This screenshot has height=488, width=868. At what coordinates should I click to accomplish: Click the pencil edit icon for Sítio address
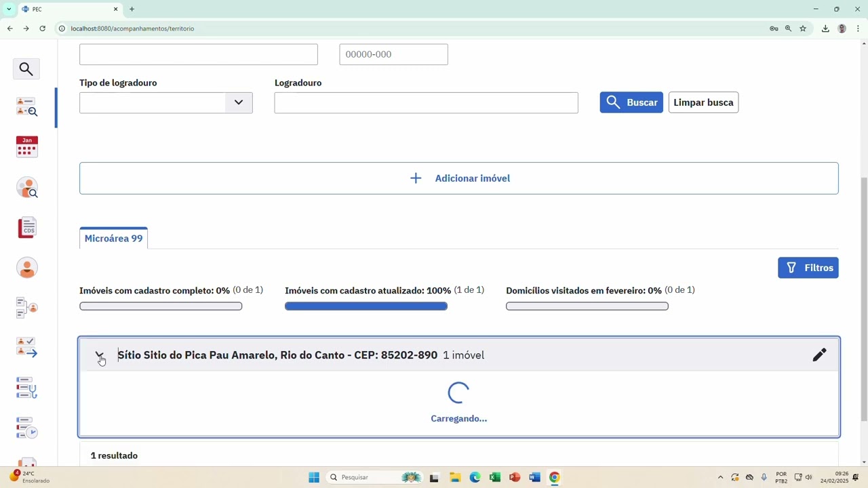coord(819,354)
